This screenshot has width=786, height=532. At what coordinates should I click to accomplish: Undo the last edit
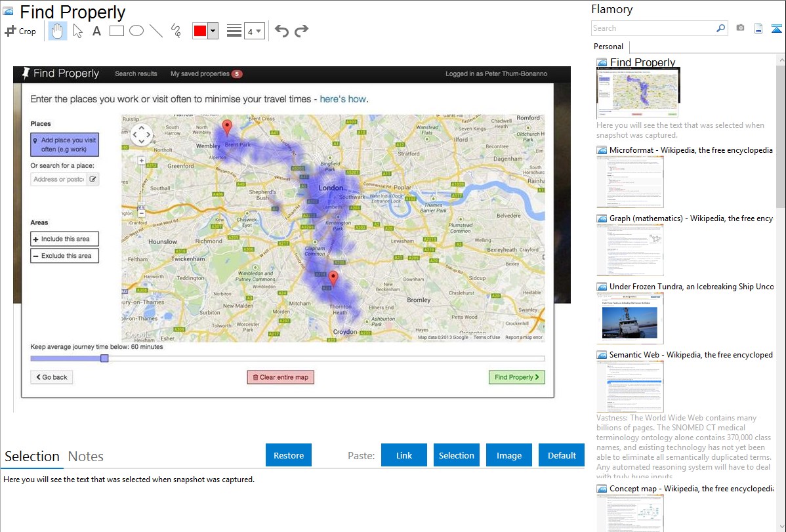coord(281,31)
